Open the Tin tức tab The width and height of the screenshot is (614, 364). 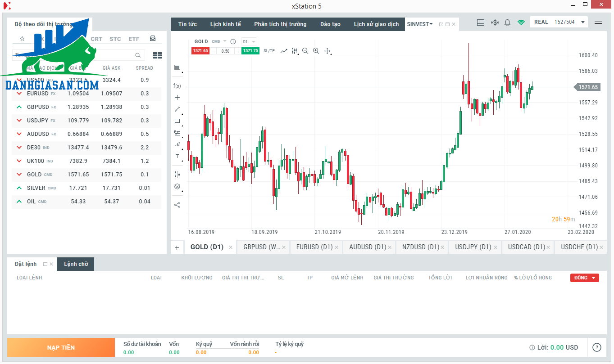coord(187,24)
